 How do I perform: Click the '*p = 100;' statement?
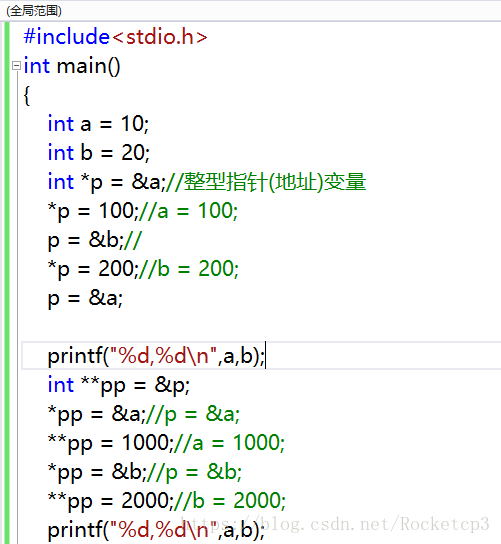[x=93, y=211]
